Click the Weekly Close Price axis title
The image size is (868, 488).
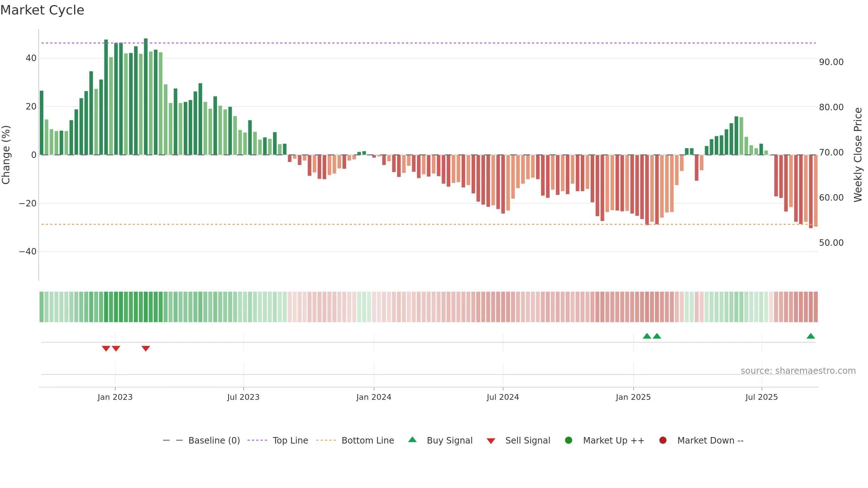(x=858, y=155)
